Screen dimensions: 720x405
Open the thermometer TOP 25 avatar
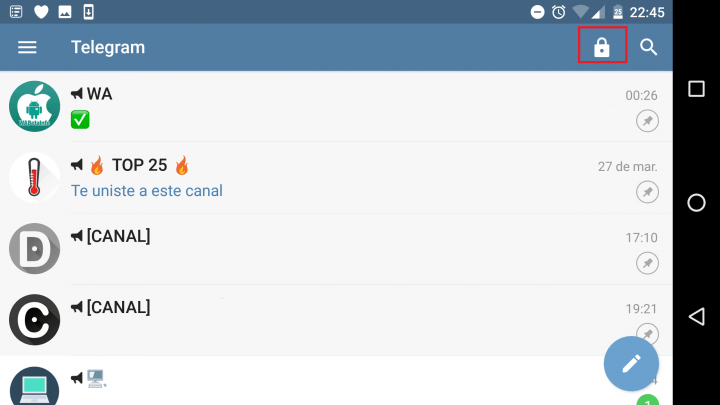(34, 178)
